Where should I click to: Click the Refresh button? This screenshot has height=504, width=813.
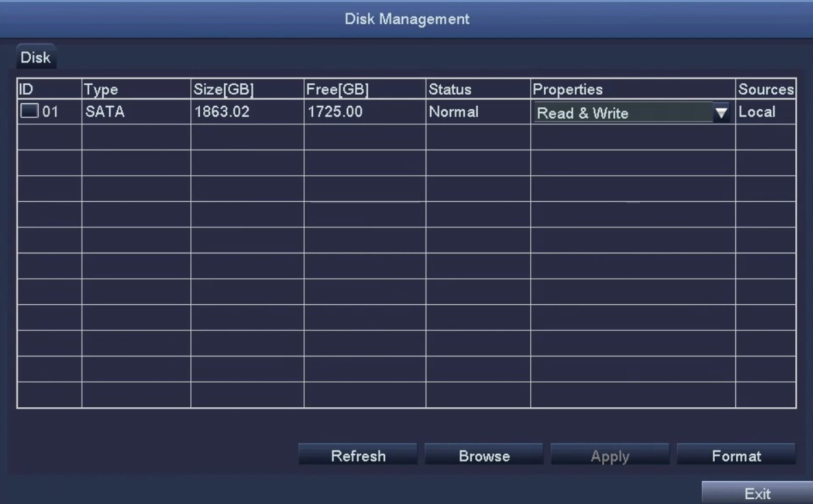(x=358, y=455)
